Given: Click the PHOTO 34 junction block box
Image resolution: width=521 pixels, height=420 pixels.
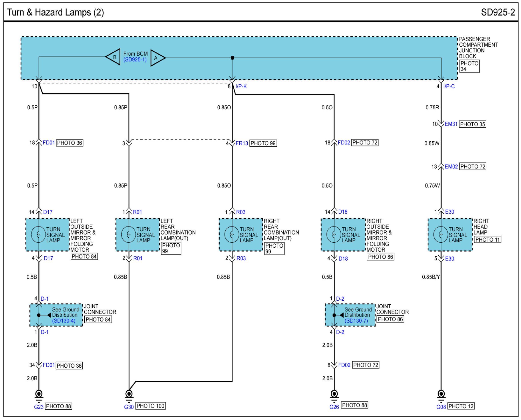Looking at the screenshot, I should pyautogui.click(x=469, y=66).
